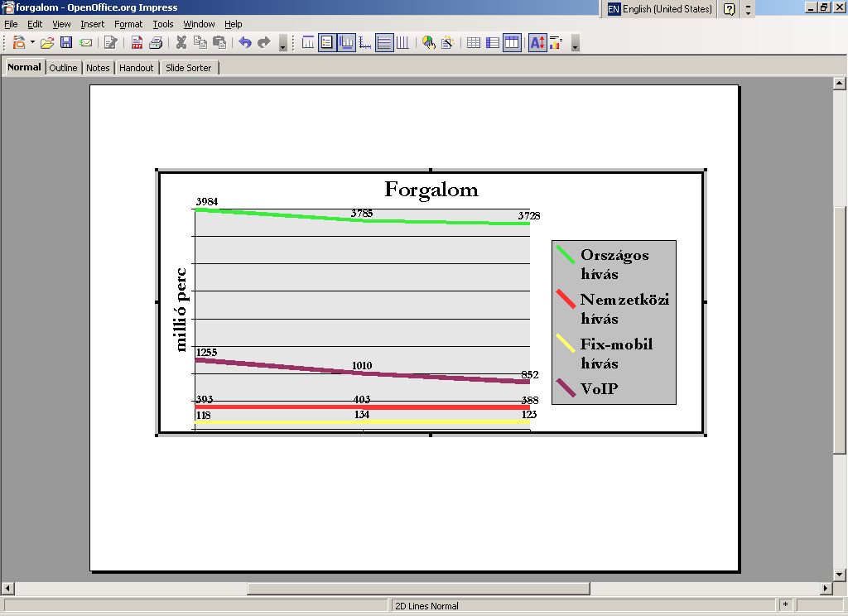Toggle the chart title on/off
This screenshot has width=848, height=616.
pyautogui.click(x=308, y=42)
